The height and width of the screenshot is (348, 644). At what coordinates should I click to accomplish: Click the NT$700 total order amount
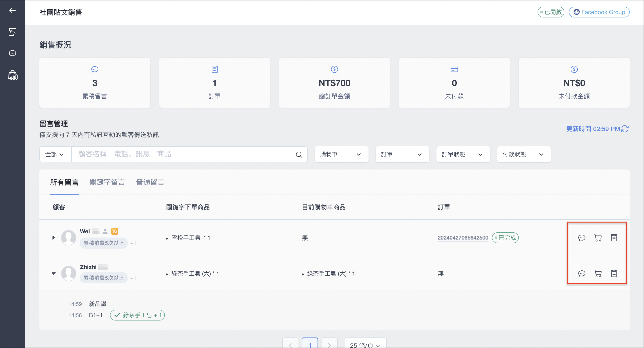334,83
